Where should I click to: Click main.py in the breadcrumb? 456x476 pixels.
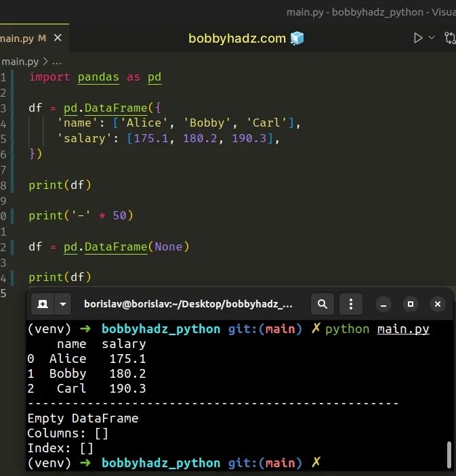coord(20,62)
